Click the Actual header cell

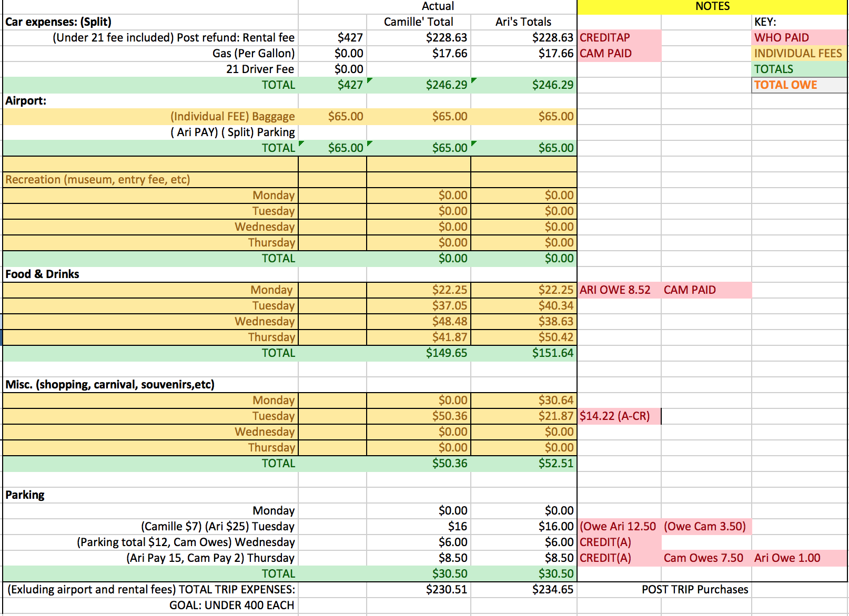click(x=438, y=7)
